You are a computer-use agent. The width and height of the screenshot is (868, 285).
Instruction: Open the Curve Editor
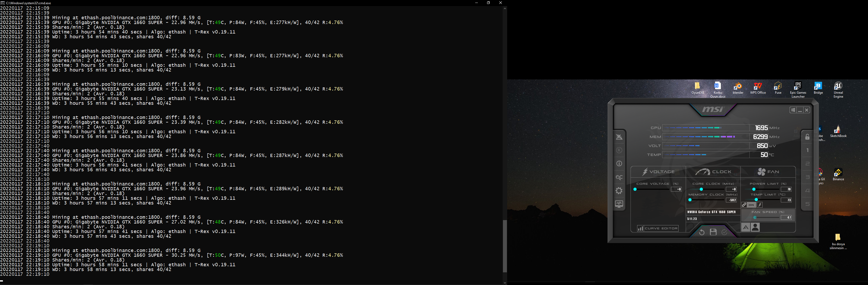click(x=657, y=229)
